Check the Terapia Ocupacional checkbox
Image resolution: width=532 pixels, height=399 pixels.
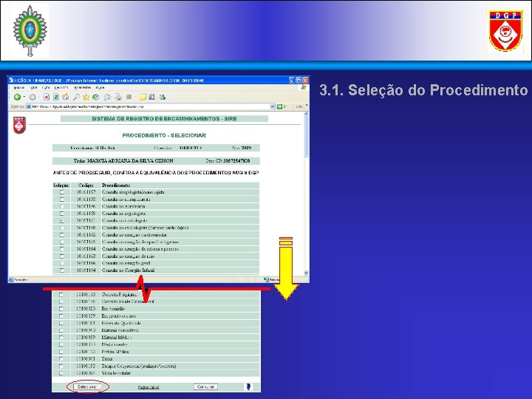(x=61, y=366)
